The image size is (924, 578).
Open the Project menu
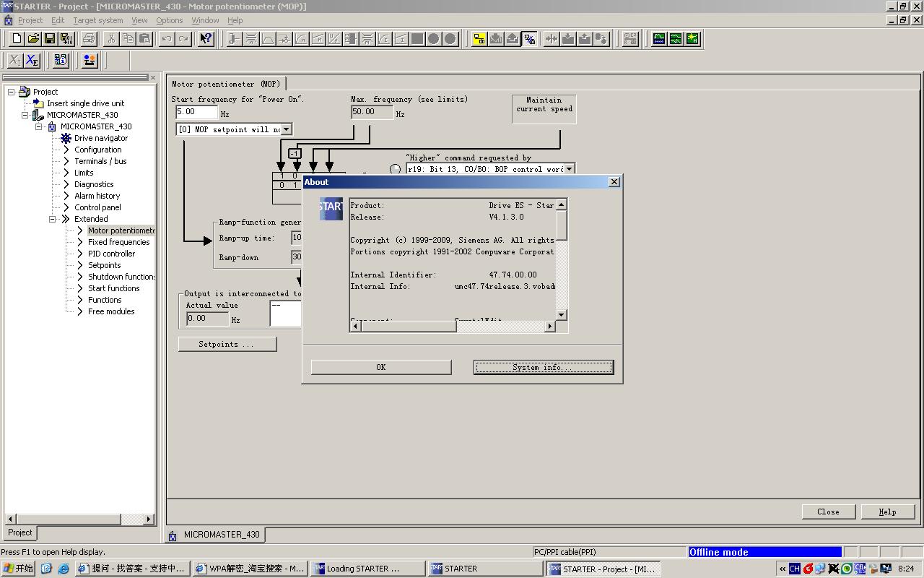[30, 20]
